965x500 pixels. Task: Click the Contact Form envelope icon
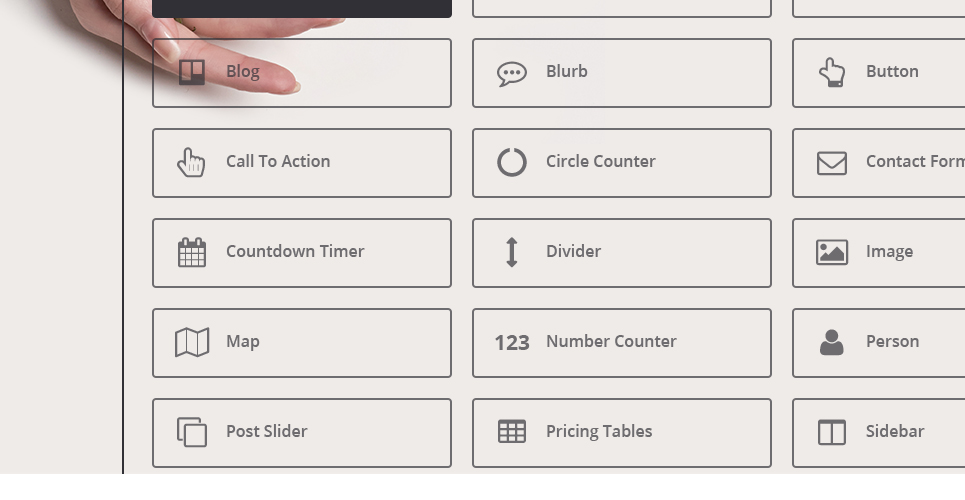pyautogui.click(x=832, y=162)
